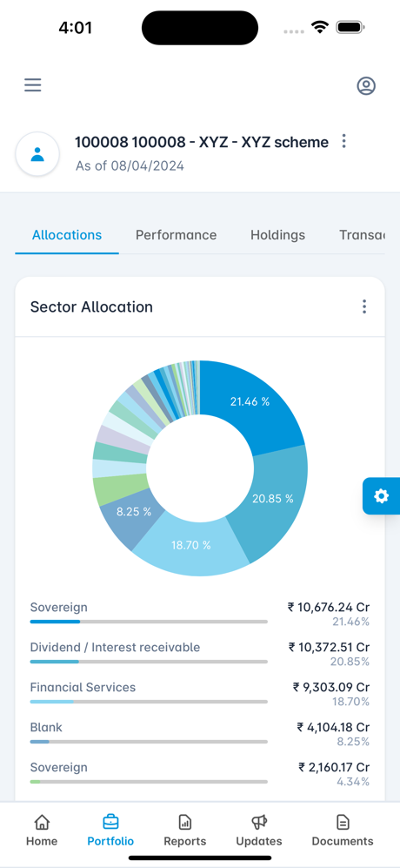Image resolution: width=400 pixels, height=868 pixels.
Task: Tap the account avatar circle
Action: coord(37,154)
